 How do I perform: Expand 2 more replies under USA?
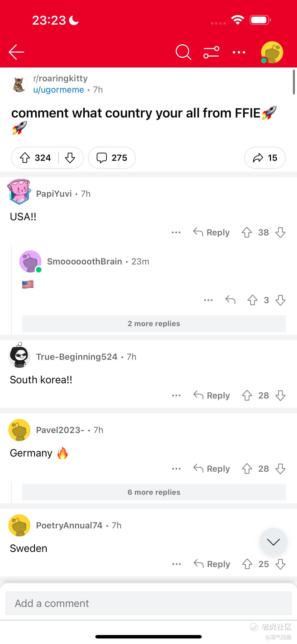coord(154,324)
